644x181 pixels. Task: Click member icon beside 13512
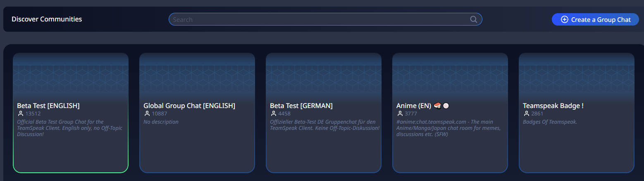(20, 114)
